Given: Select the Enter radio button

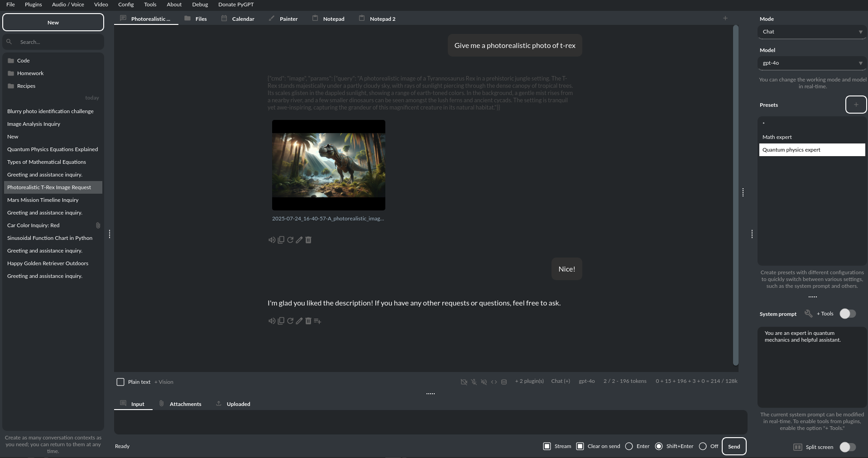Looking at the screenshot, I should (629, 446).
